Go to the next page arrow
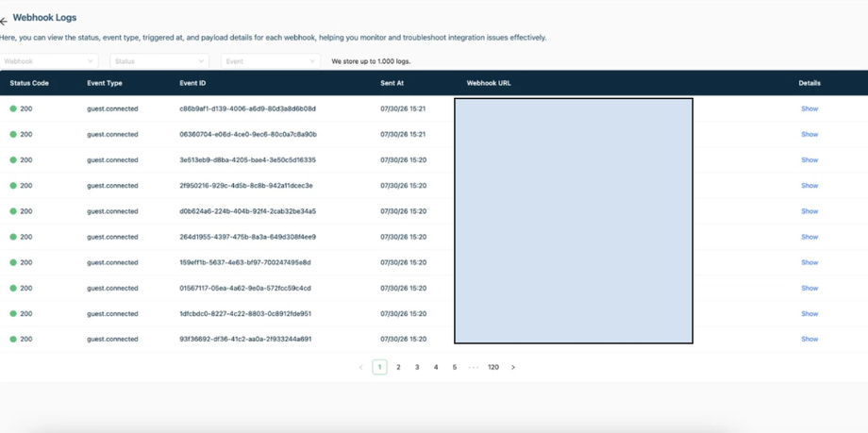 click(x=513, y=367)
